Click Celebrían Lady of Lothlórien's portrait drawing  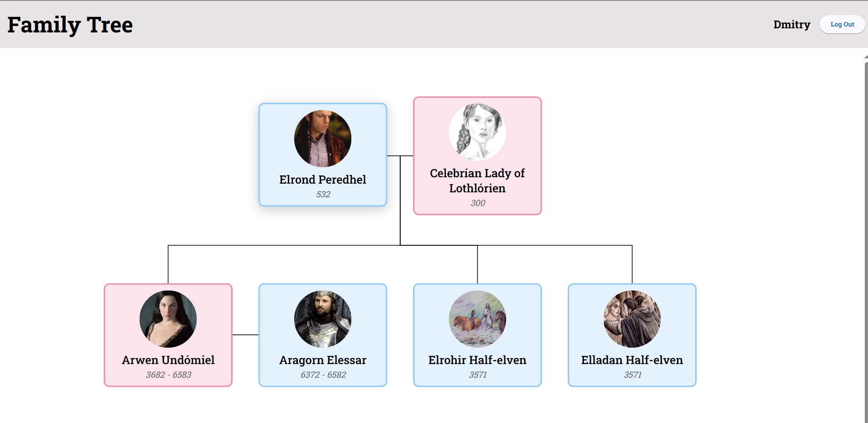[477, 132]
